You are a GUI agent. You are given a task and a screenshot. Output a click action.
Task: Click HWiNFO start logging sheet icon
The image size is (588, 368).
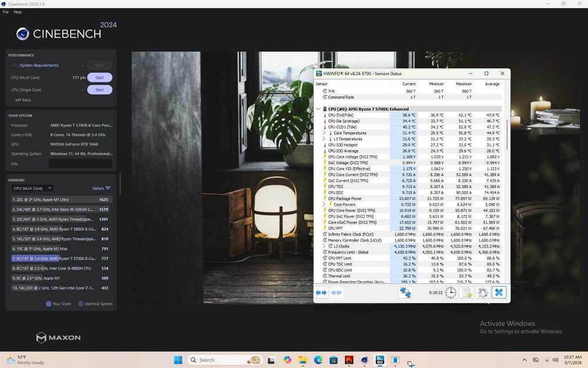click(x=466, y=293)
